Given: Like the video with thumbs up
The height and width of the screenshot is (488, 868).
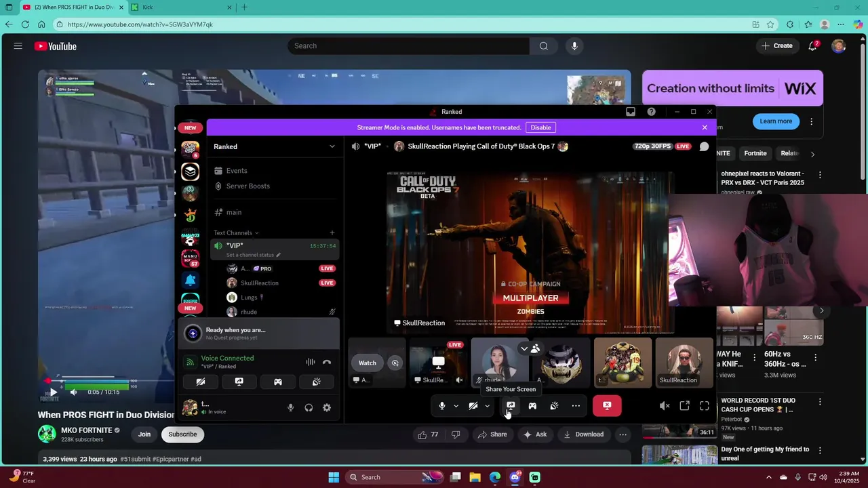Looking at the screenshot, I should [x=428, y=434].
